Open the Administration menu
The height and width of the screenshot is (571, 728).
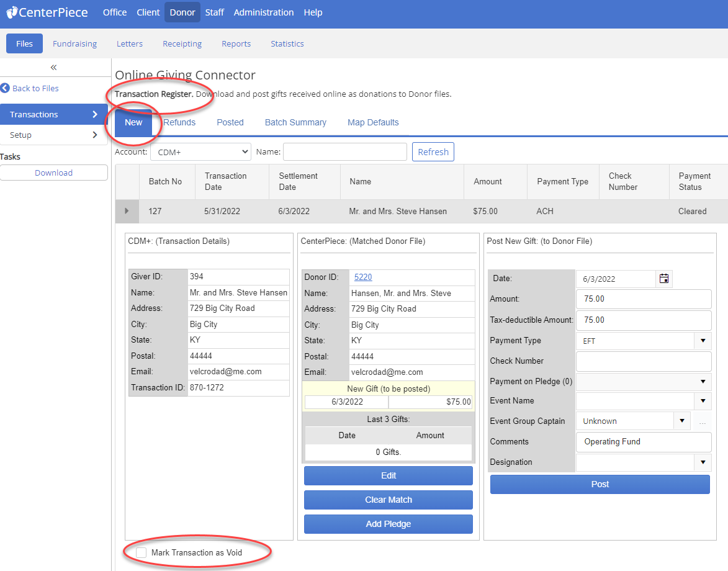pyautogui.click(x=264, y=12)
